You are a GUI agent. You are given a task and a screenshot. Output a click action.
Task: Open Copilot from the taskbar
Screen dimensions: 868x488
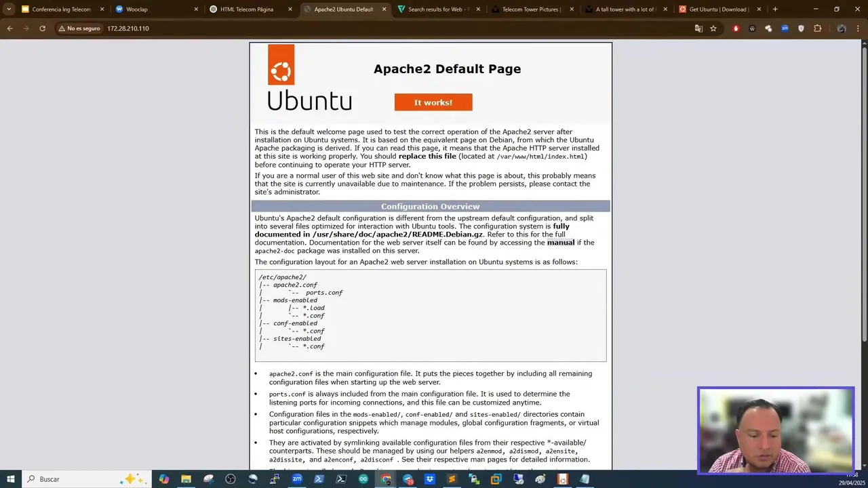(x=164, y=479)
